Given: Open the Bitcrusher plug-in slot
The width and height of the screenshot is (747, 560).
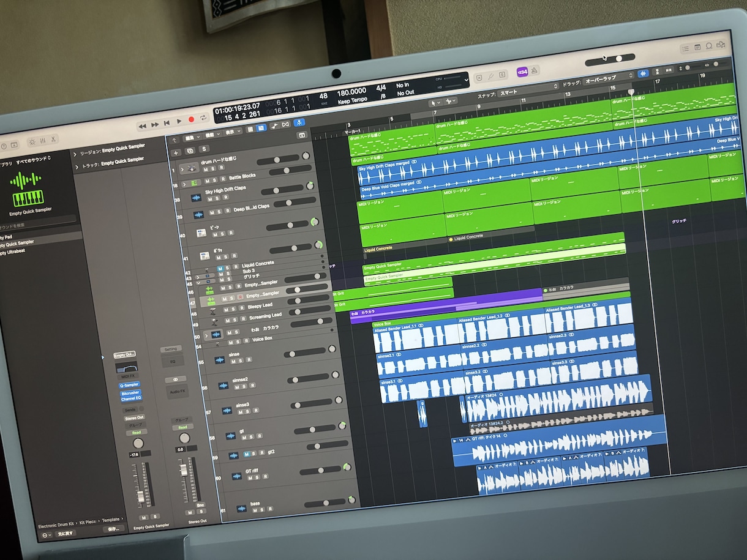Looking at the screenshot, I should click(x=130, y=392).
